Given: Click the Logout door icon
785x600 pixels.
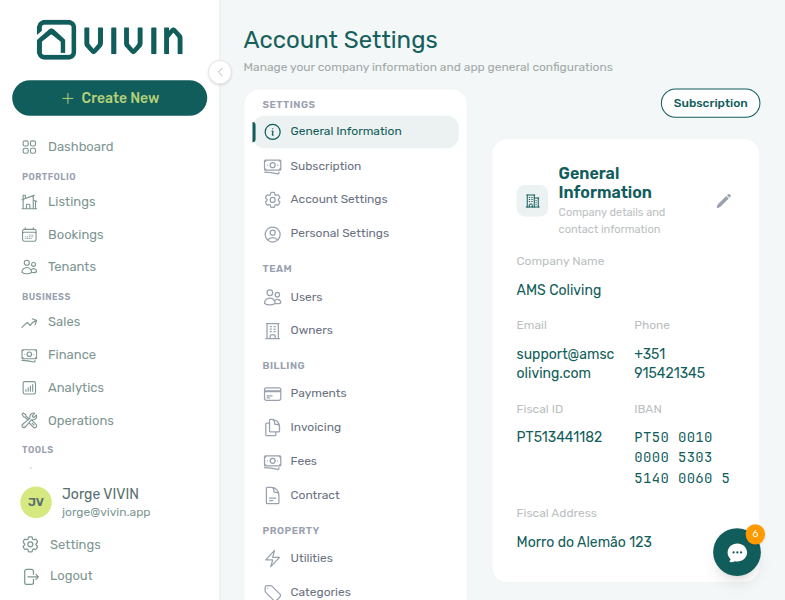Looking at the screenshot, I should (31, 576).
